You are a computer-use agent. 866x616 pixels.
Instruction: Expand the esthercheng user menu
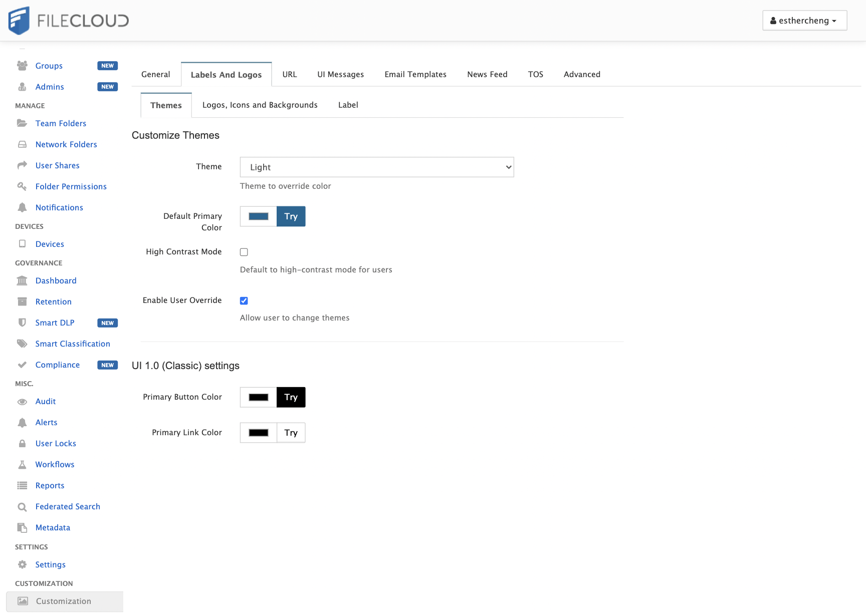[804, 21]
